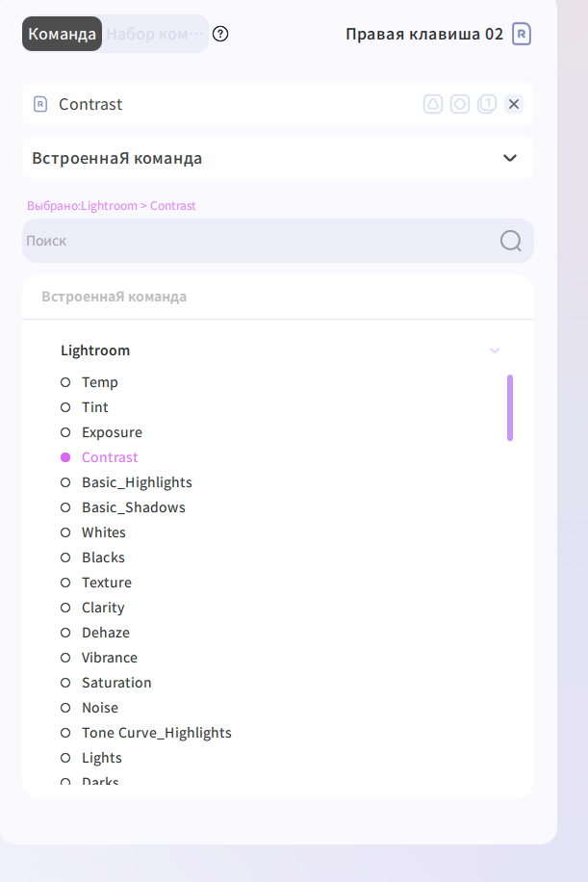Click the magnifier search icon
The height and width of the screenshot is (882, 588).
pos(510,241)
